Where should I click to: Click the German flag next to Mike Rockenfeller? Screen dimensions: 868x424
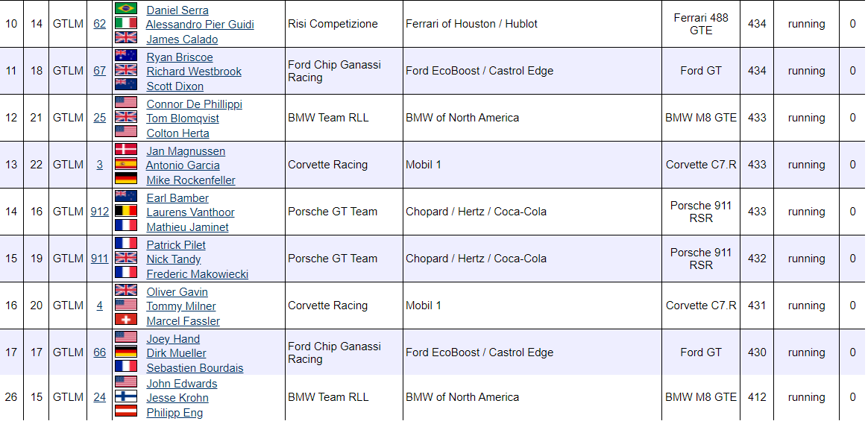click(126, 178)
